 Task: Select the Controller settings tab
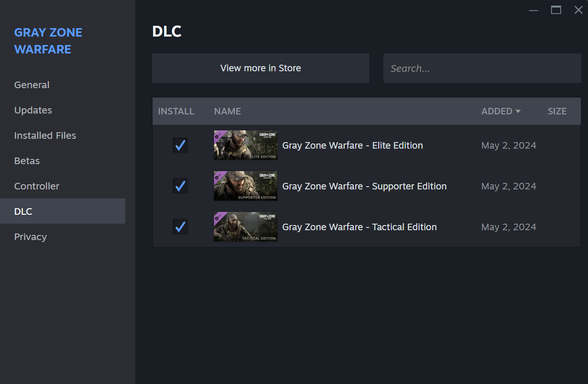[37, 186]
